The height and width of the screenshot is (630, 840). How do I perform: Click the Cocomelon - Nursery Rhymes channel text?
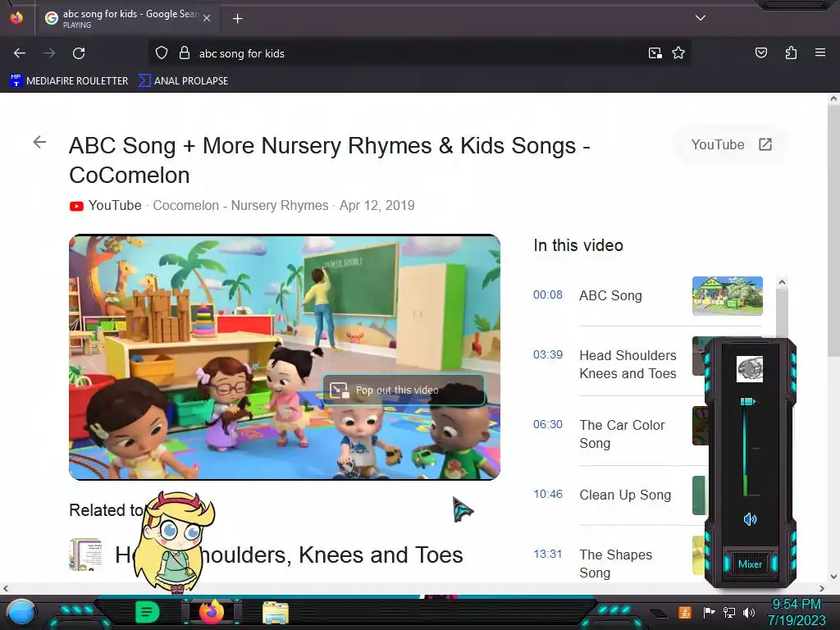(x=240, y=206)
